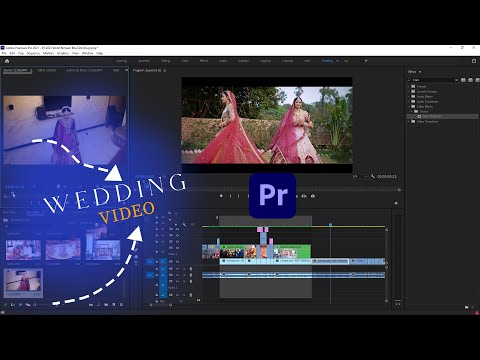Screen dimensions: 480x360
Task: Select the first green clip on timeline
Action: 232,251
